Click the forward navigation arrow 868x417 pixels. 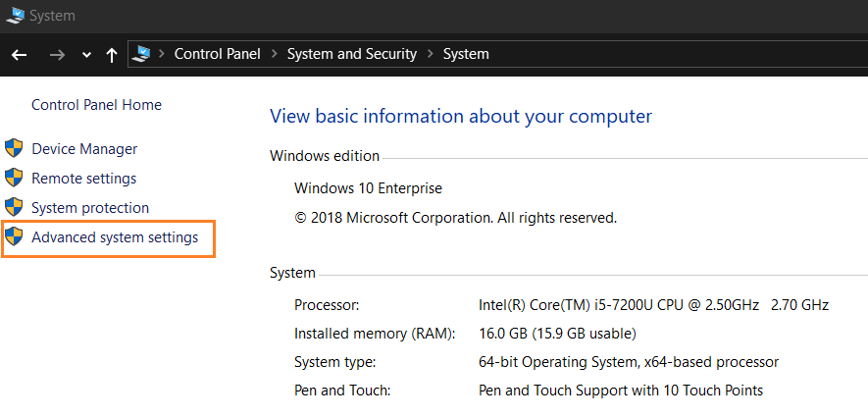pyautogui.click(x=57, y=54)
